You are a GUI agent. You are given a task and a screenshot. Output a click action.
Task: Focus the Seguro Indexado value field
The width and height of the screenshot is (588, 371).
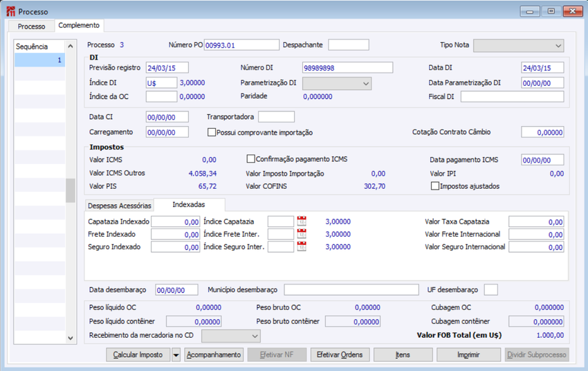175,247
